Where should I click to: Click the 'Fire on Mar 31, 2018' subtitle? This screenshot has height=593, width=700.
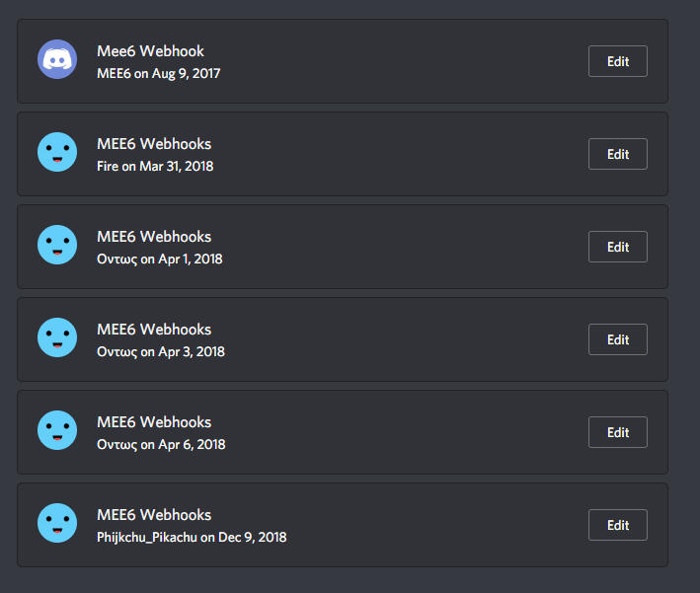pyautogui.click(x=155, y=167)
